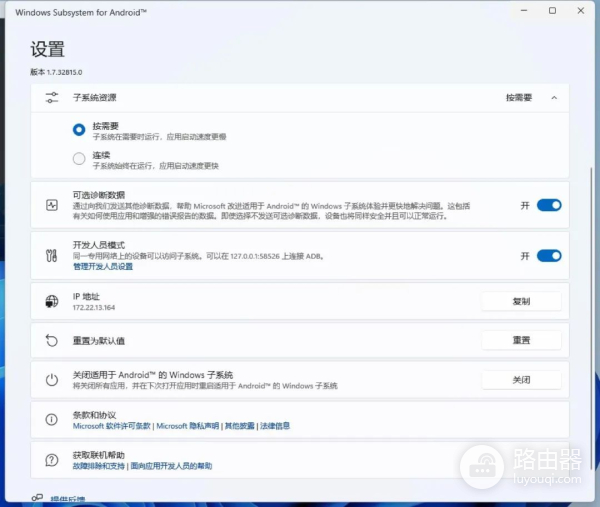This screenshot has width=600, height=507.
Task: Open Microsoft 软件许可条款 link
Action: coord(111,426)
